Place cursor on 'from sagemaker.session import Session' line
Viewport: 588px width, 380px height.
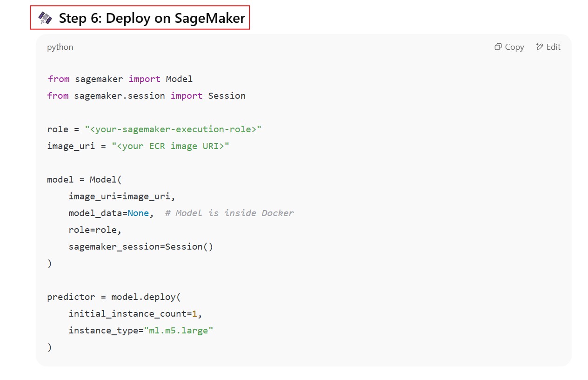[146, 95]
